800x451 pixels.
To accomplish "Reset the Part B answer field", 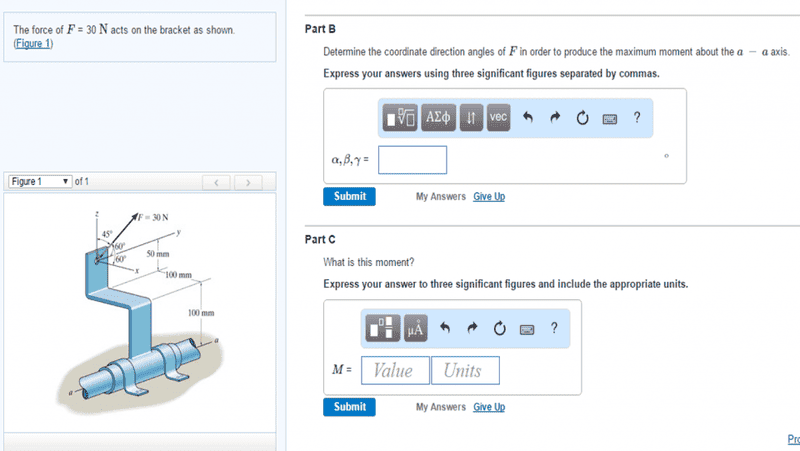I will 582,118.
